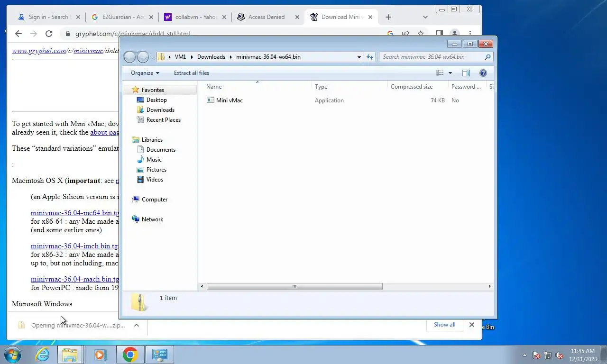Image resolution: width=607 pixels, height=364 pixels.
Task: Click the file list scroll left arrow
Action: point(202,286)
